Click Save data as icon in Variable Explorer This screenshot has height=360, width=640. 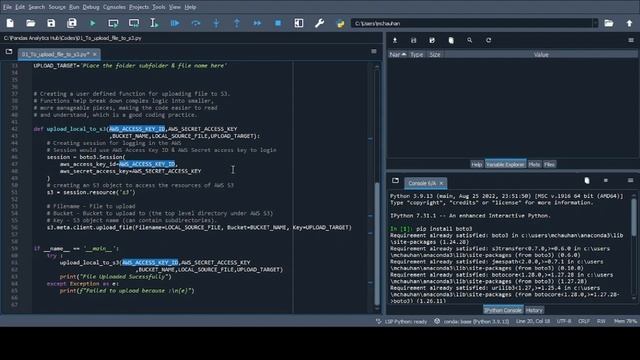click(432, 40)
